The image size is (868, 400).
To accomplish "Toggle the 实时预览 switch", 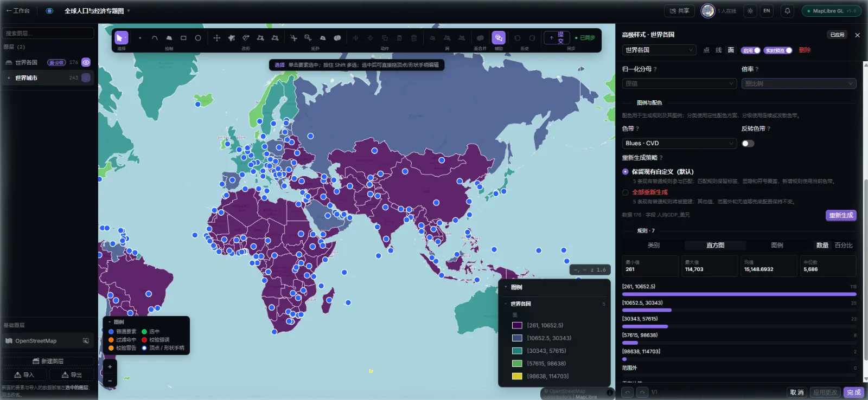I will [778, 50].
